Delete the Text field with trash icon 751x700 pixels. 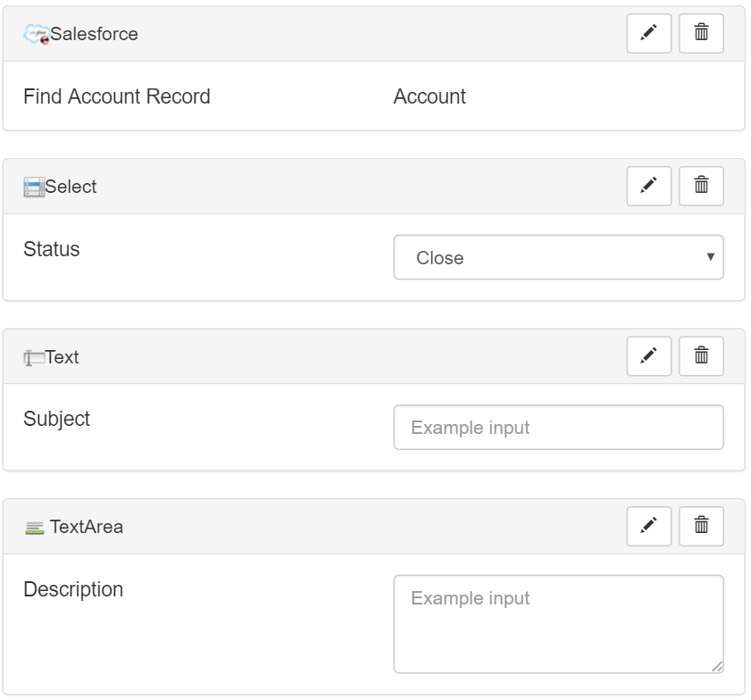[701, 356]
